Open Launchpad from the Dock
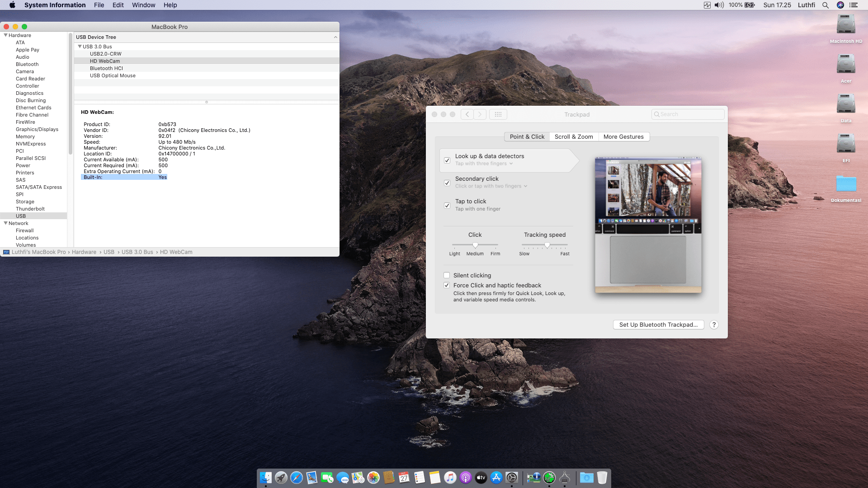 click(x=281, y=478)
